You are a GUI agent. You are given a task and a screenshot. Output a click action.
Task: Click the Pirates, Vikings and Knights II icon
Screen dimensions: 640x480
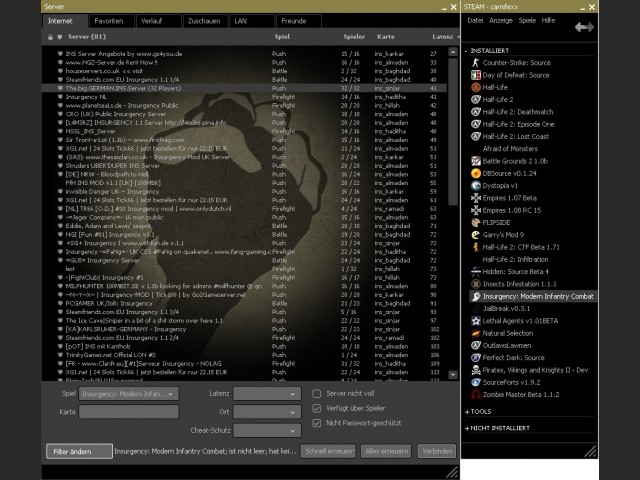476,370
